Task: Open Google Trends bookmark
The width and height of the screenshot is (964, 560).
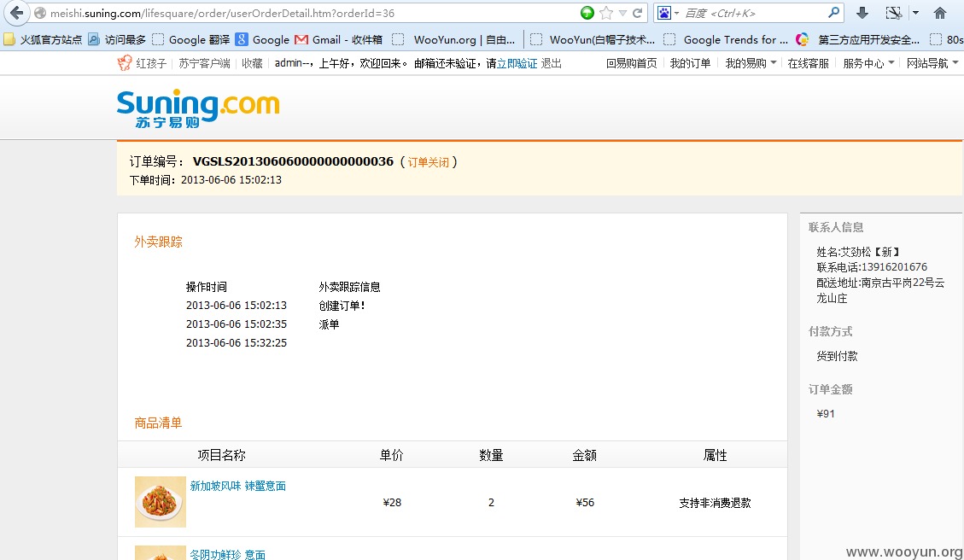Action: (x=726, y=39)
